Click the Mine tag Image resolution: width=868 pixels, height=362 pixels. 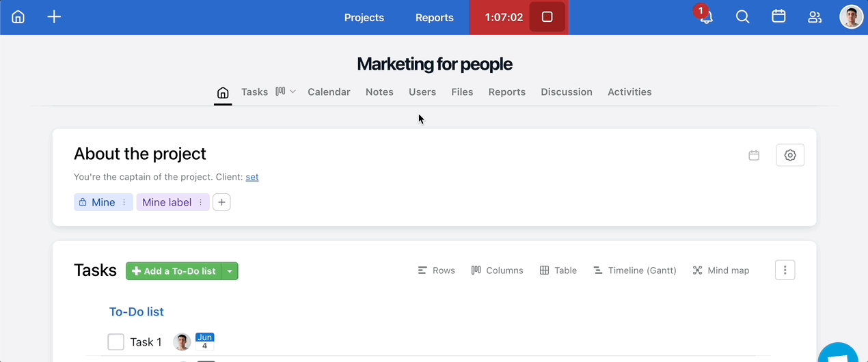point(103,202)
